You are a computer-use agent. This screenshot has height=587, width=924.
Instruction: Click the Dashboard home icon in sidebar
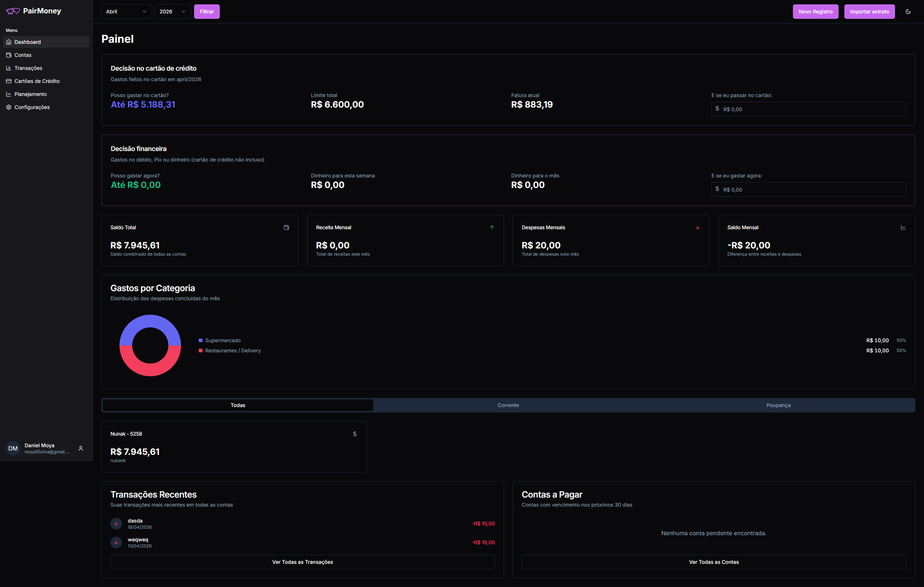pos(8,42)
